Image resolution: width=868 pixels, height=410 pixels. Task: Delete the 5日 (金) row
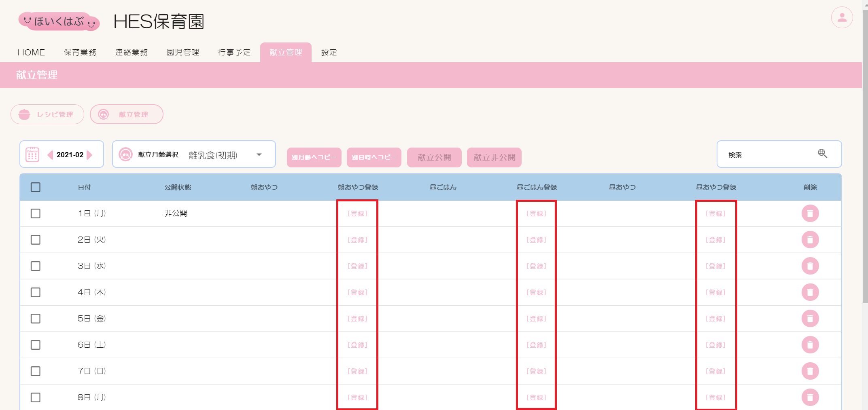point(810,319)
